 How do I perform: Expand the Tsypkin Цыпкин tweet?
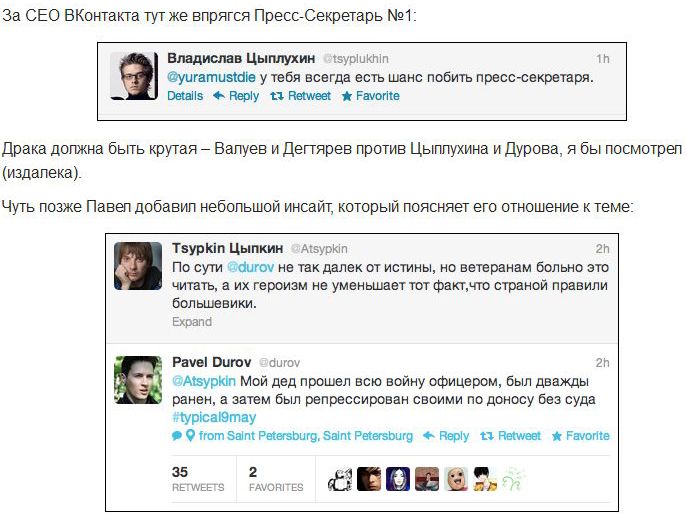[191, 322]
